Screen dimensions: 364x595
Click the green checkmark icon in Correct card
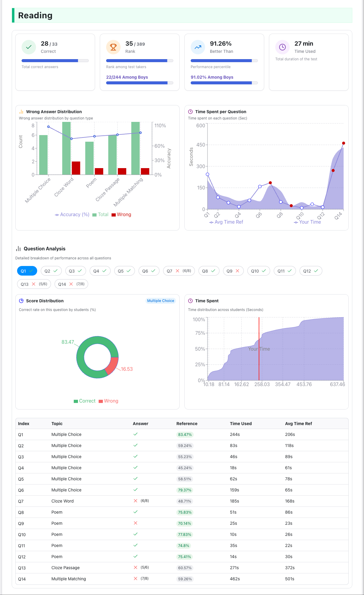pos(29,47)
